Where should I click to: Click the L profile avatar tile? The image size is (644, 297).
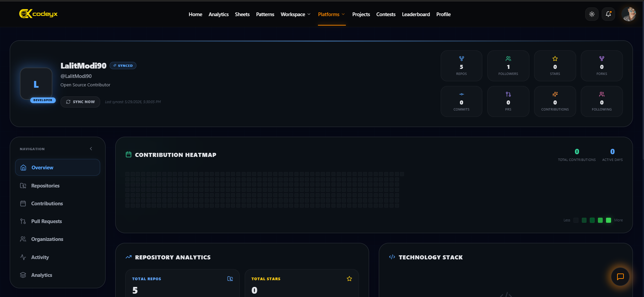pos(36,84)
